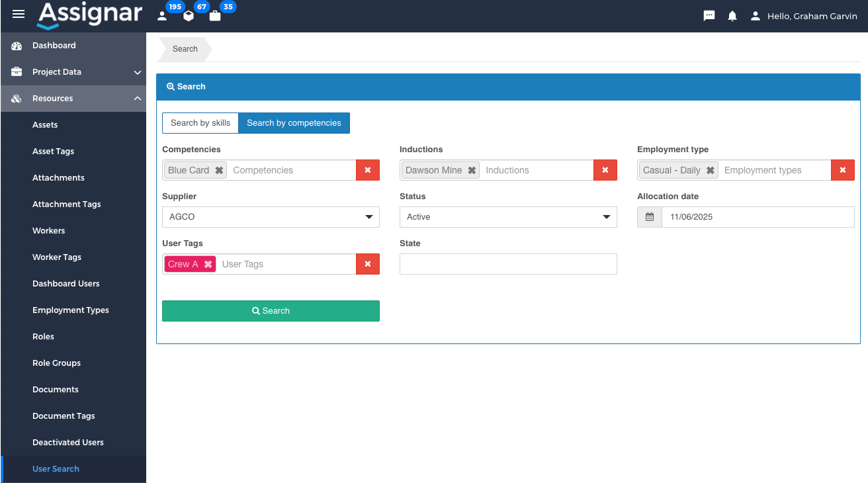Viewport: 868px width, 483px height.
Task: Click the Inductions input field
Action: tap(537, 170)
